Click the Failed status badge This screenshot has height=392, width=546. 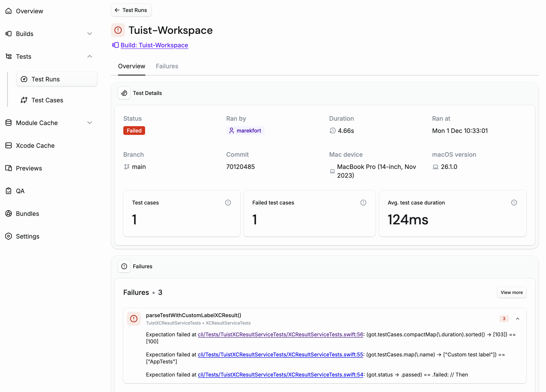(x=134, y=130)
